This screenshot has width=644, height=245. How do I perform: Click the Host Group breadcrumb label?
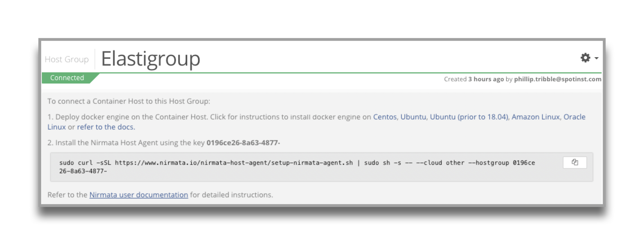coord(67,59)
